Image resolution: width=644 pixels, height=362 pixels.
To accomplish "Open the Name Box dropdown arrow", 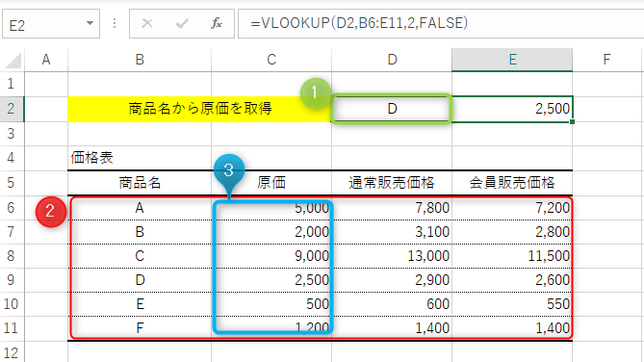I will pos(90,23).
